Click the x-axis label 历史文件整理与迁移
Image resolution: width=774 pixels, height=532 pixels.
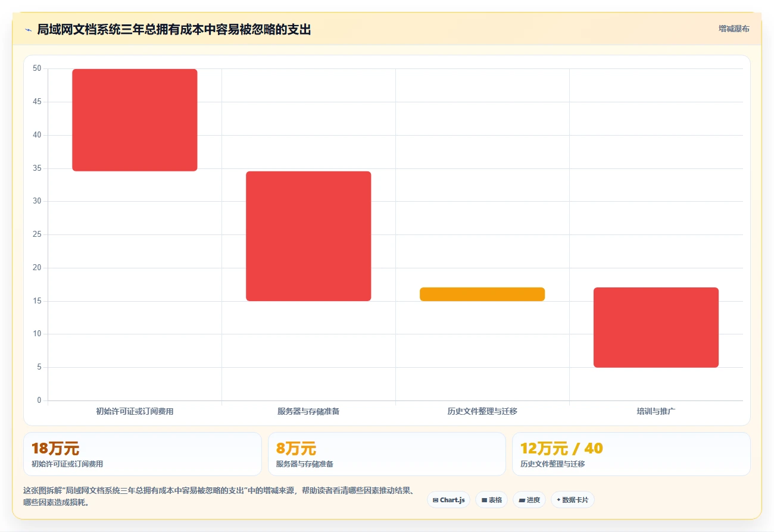pos(482,411)
